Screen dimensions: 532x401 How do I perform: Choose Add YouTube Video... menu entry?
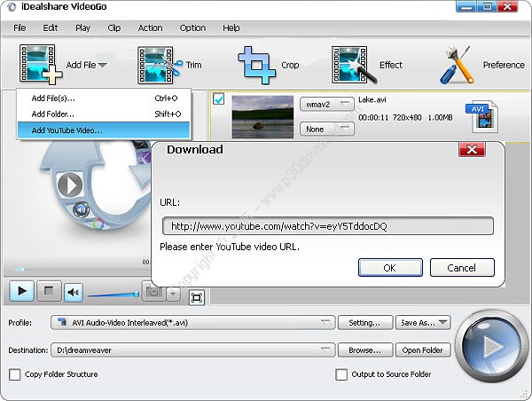pyautogui.click(x=104, y=130)
